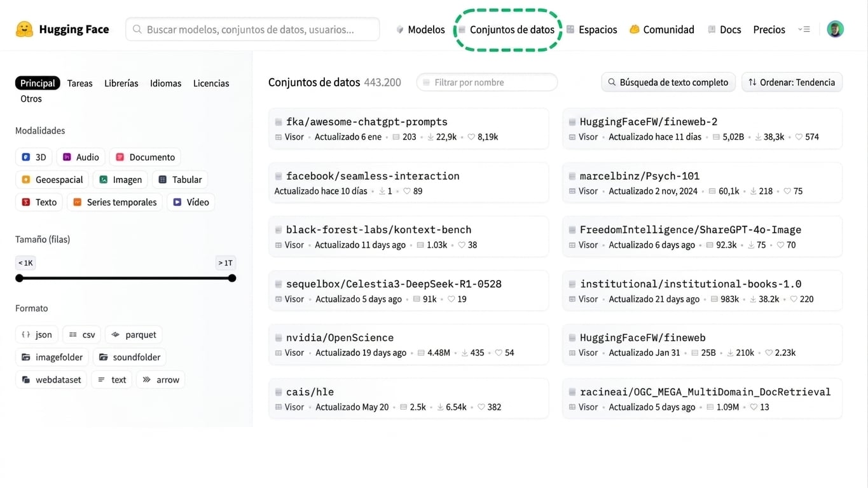This screenshot has height=488, width=868.
Task: Filter datasets by Imagen modality
Action: [120, 179]
